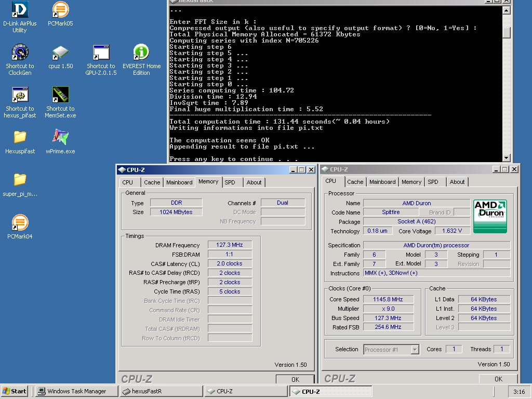The height and width of the screenshot is (399, 532).
Task: Click the Core Voltage value 1.632 V
Action: click(452, 231)
